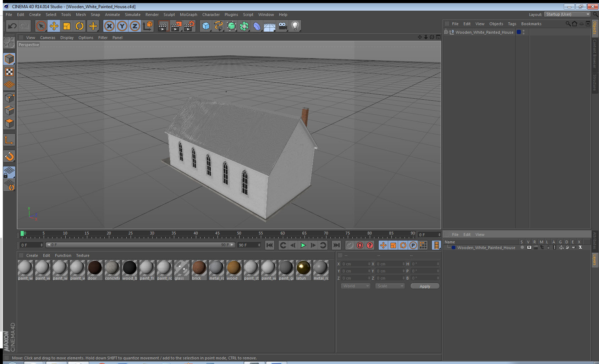Toggle Autokeying button
The height and width of the screenshot is (364, 599).
click(x=360, y=245)
